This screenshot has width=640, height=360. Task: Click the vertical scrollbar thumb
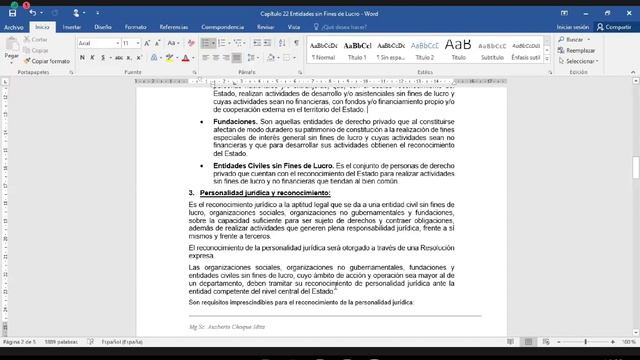coord(636,167)
